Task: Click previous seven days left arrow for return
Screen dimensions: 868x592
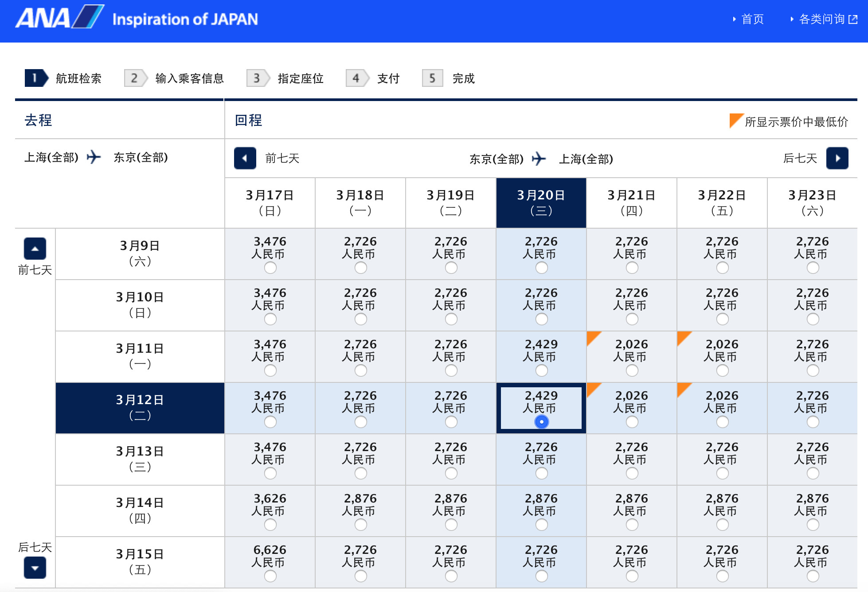Action: click(245, 158)
